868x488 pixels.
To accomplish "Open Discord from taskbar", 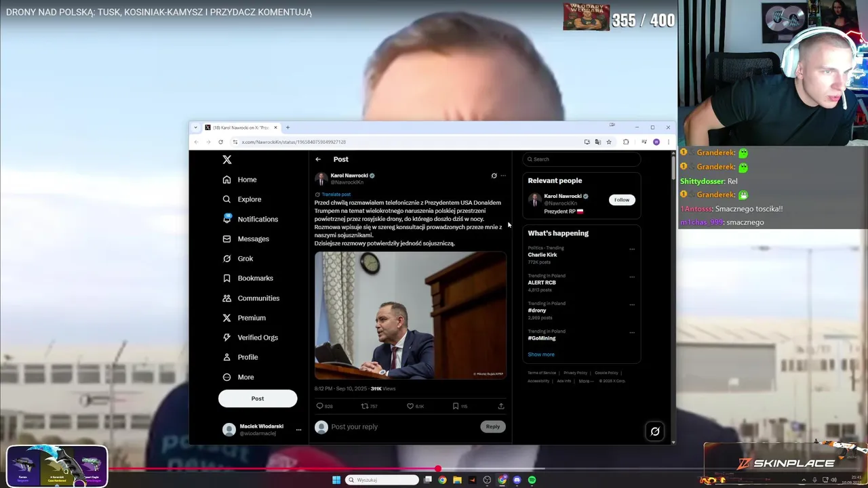I will (x=517, y=480).
